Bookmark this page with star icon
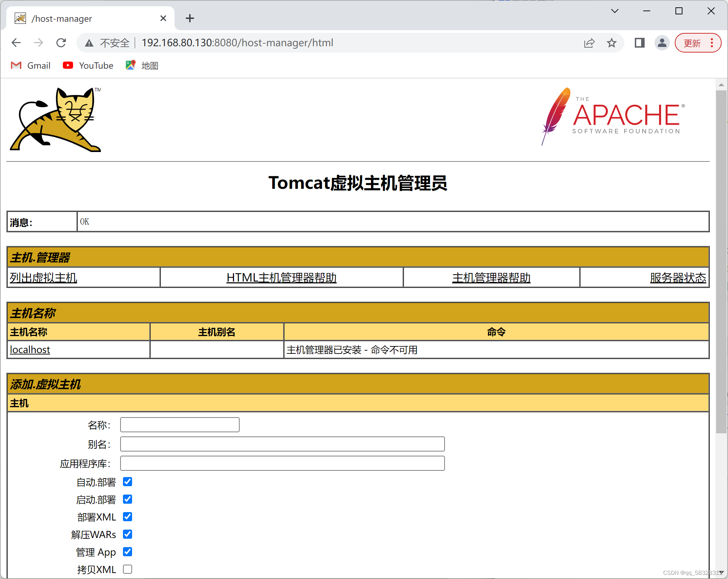Viewport: 728px width, 579px height. (611, 43)
